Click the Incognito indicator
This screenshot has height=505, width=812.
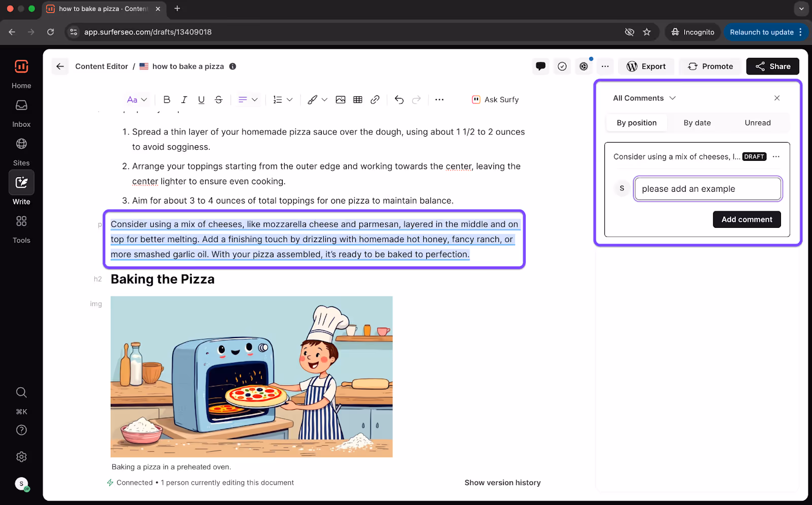(693, 32)
